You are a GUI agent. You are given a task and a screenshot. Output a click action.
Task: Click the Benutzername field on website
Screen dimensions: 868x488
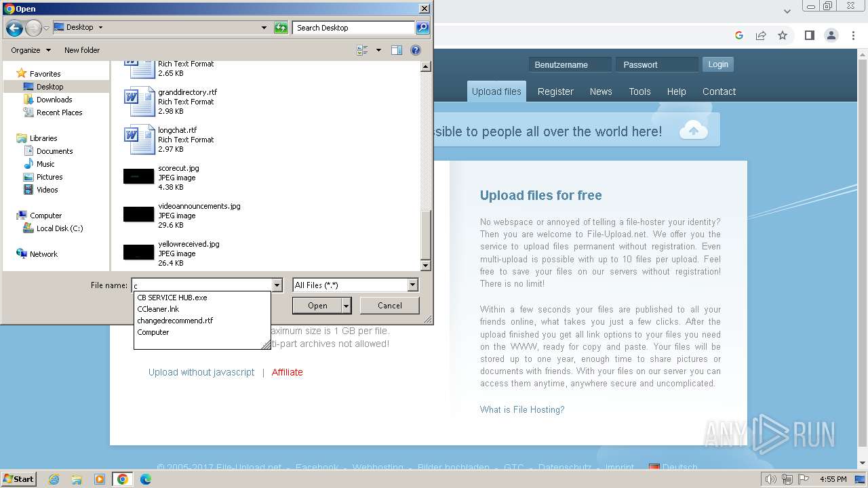570,65
